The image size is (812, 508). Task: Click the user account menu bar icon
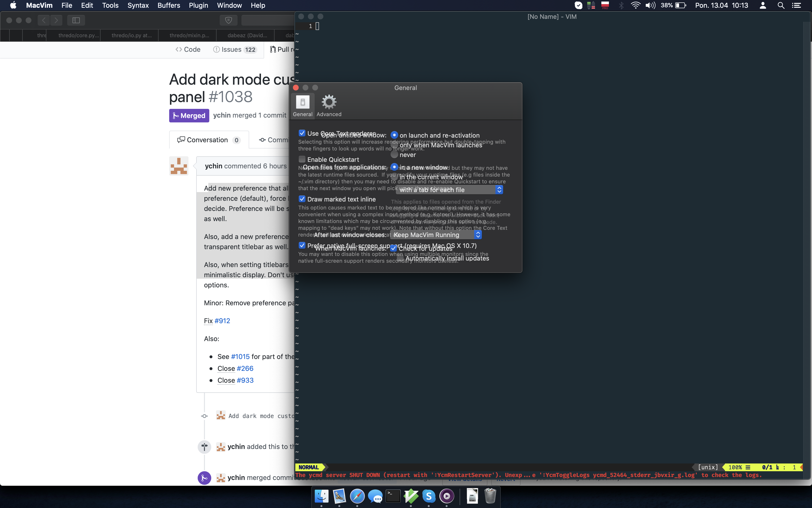tap(763, 5)
